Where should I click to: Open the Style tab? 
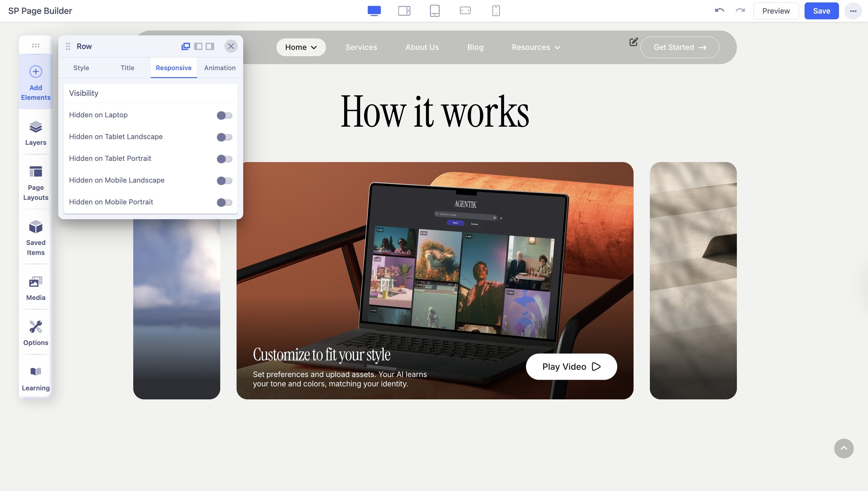pos(81,68)
